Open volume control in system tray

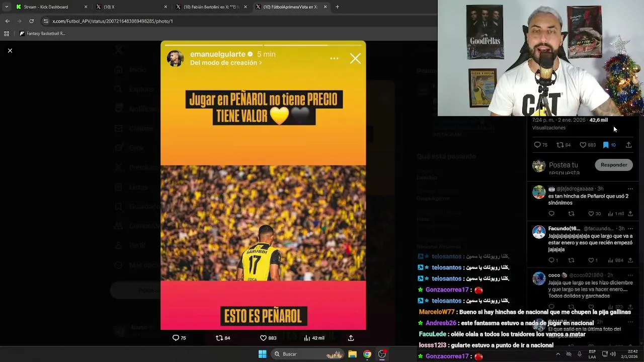click(613, 354)
